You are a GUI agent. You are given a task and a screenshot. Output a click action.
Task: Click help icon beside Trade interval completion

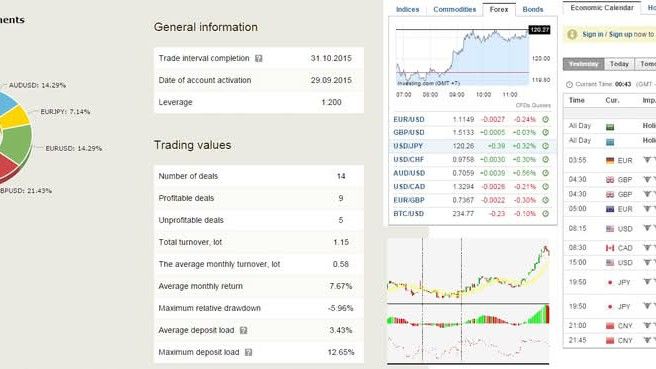(x=259, y=59)
